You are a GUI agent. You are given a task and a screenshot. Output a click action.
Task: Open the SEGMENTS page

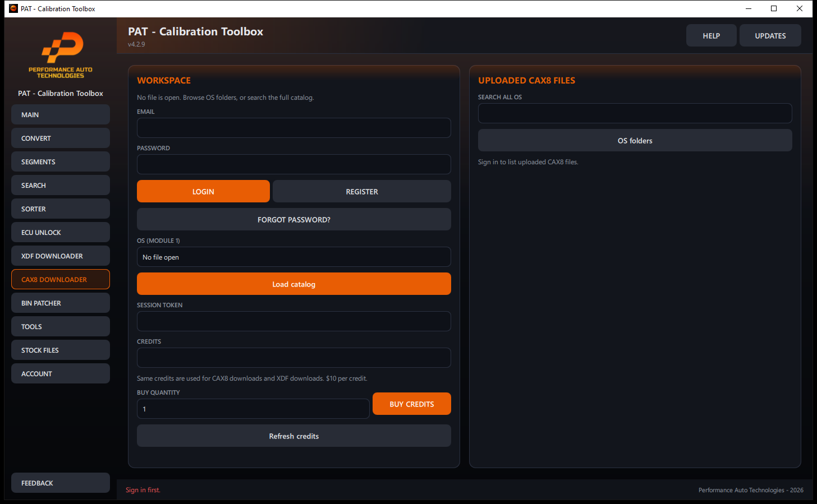[x=61, y=161]
